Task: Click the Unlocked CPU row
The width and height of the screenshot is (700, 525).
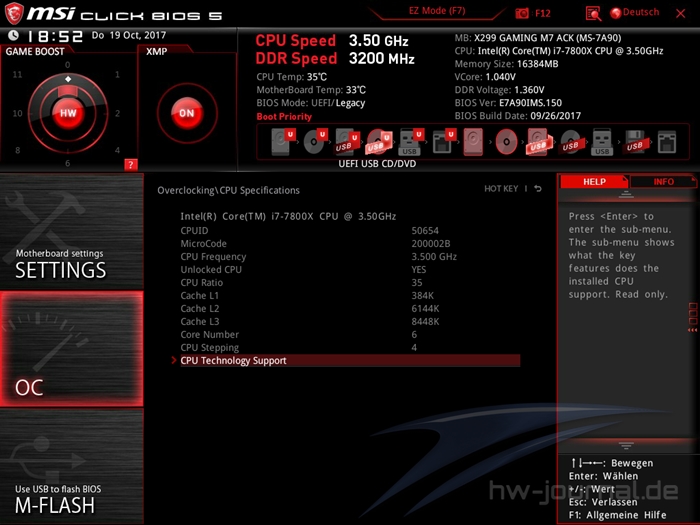Action: coord(350,270)
